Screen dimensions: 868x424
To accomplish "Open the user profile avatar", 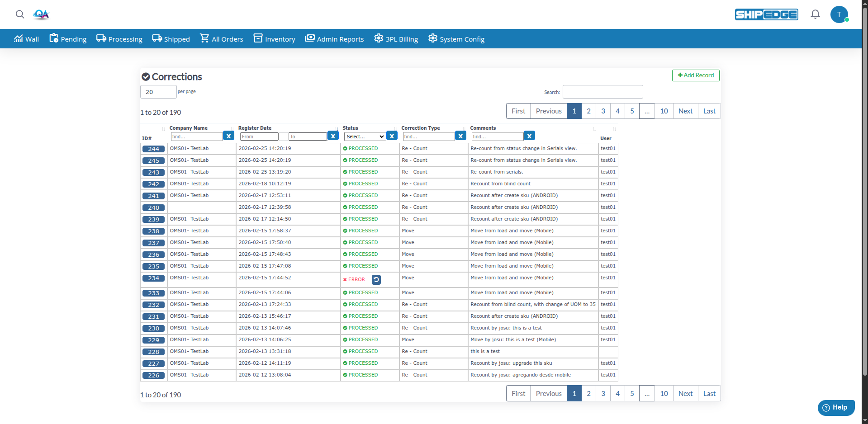I will pyautogui.click(x=839, y=14).
